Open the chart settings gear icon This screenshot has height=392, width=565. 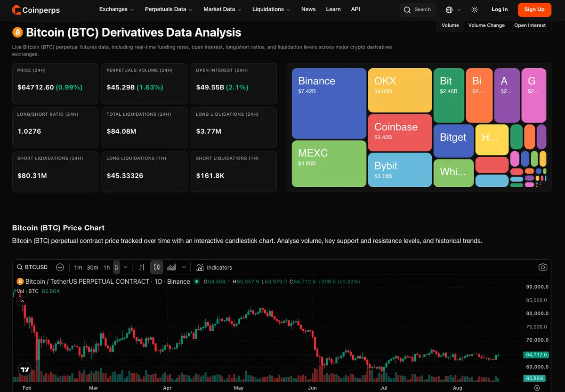click(537, 388)
